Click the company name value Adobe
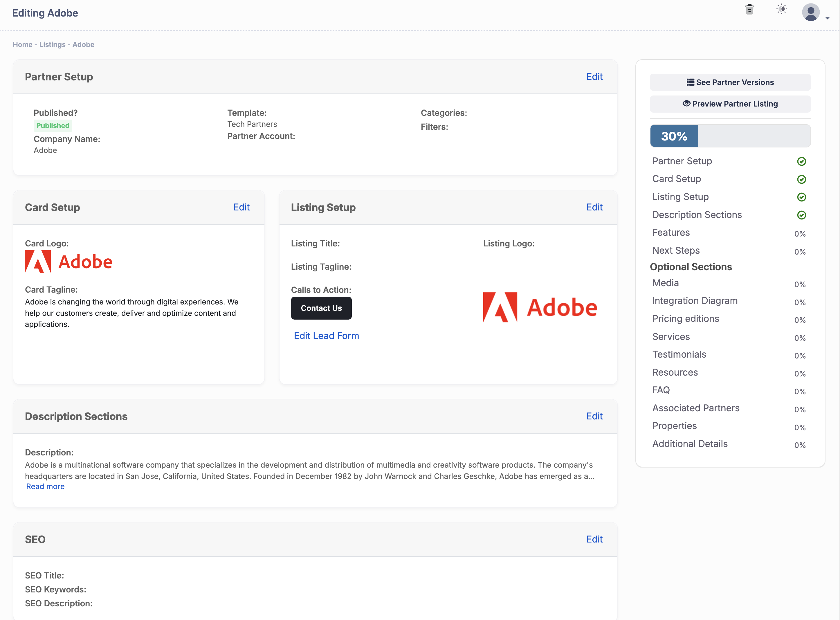Screen dimensions: 840x620 (45, 150)
